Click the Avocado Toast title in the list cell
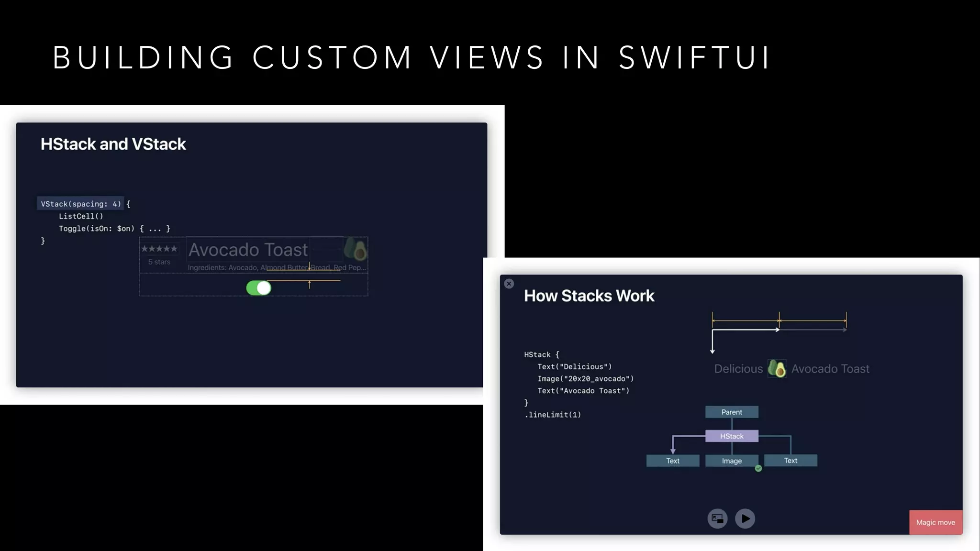 [x=248, y=250]
